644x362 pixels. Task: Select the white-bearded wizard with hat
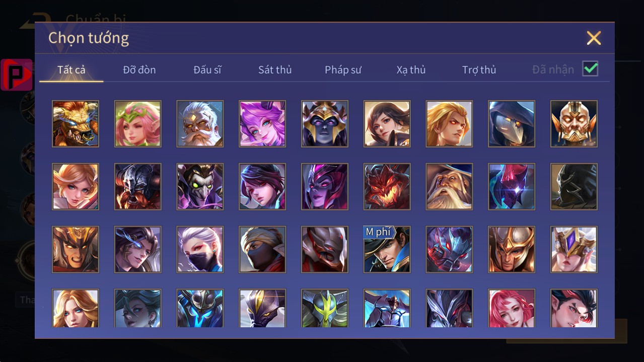(x=449, y=187)
